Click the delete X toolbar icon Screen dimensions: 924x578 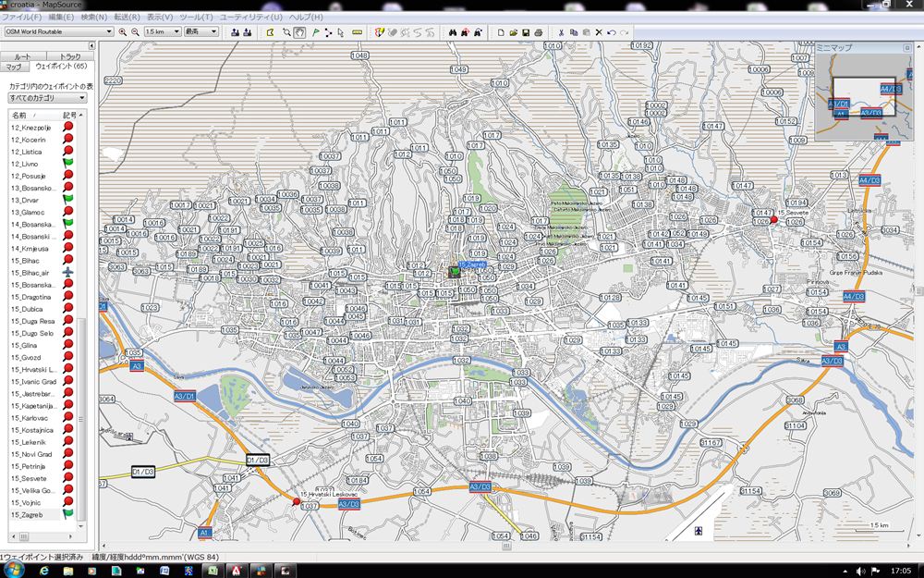(x=599, y=32)
